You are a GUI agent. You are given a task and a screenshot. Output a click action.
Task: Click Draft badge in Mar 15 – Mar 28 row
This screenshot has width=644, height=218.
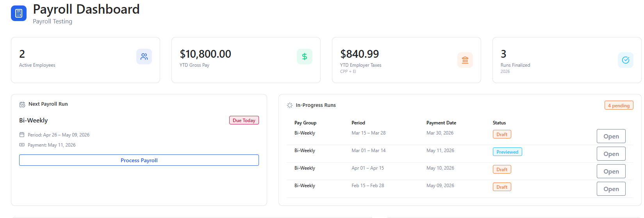[502, 134]
